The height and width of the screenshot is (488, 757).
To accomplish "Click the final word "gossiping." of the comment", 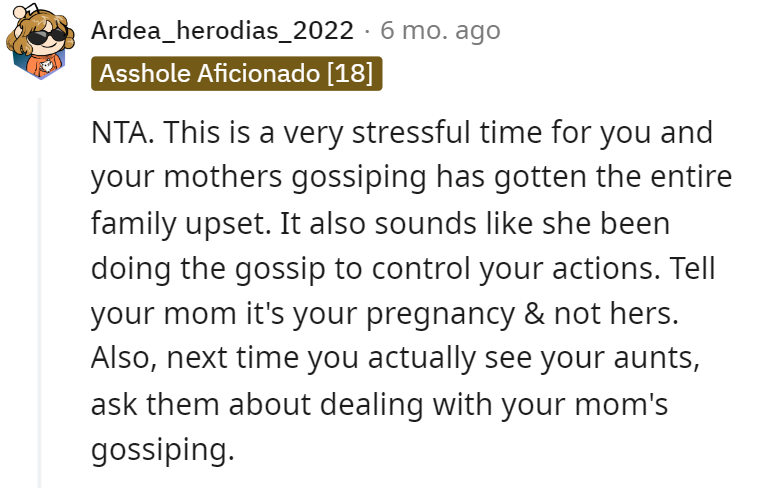I will click(x=162, y=448).
